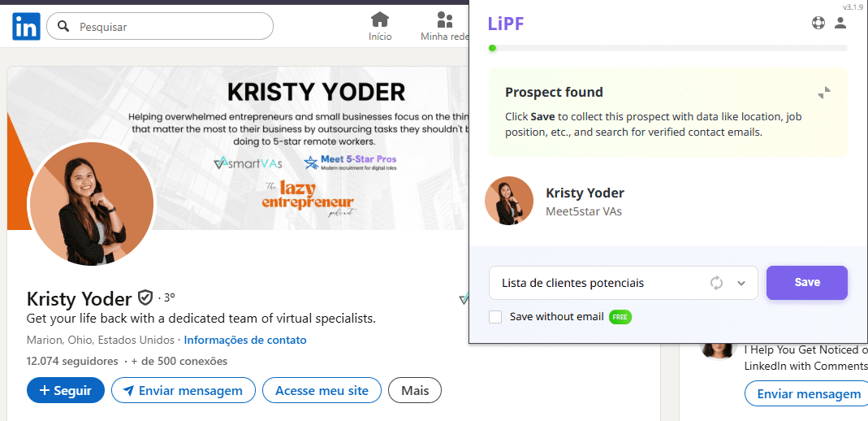Click the LinkedIn logo icon

tap(26, 27)
